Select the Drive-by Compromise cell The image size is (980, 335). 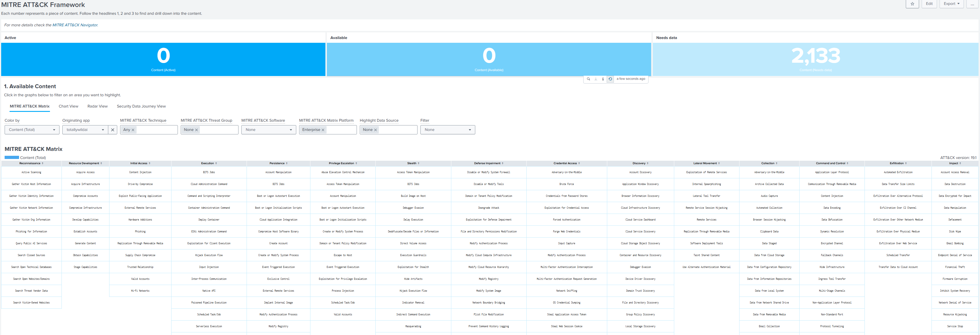pos(140,184)
